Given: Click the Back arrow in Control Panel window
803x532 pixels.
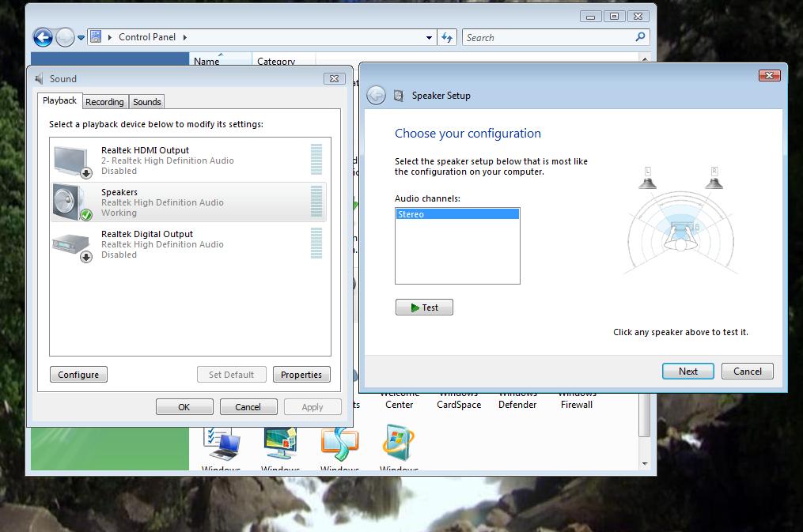Looking at the screenshot, I should tap(43, 37).
